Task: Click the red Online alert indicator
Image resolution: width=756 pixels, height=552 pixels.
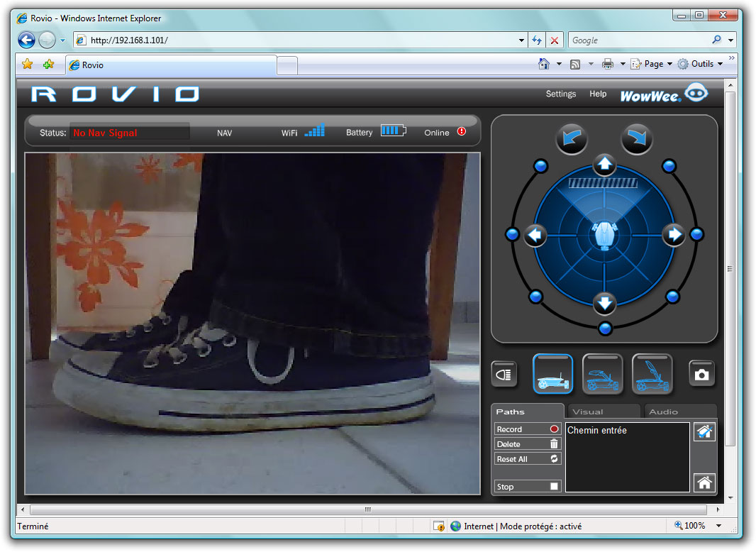Action: tap(462, 131)
